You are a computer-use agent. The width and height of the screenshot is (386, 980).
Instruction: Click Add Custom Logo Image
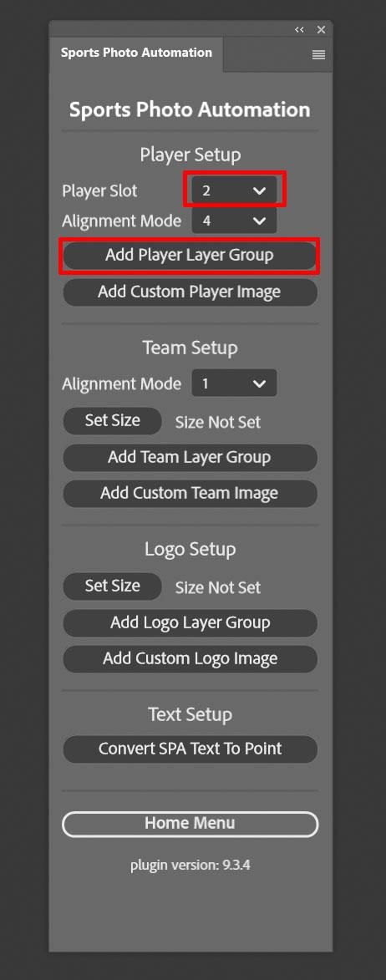coord(190,658)
